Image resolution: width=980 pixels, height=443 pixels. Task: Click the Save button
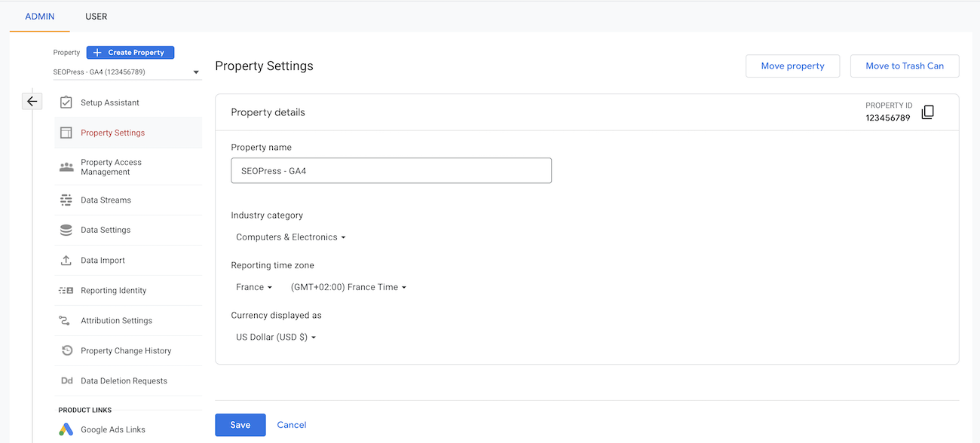[240, 425]
